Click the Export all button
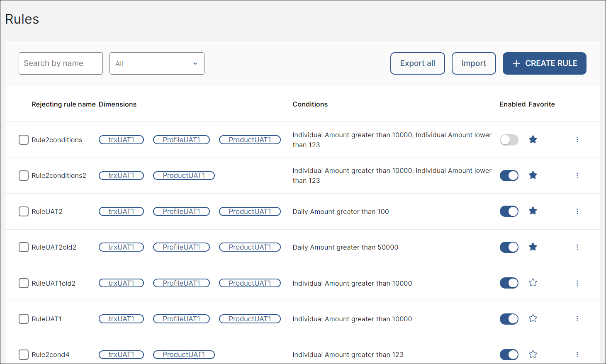606x364 pixels. pos(417,63)
